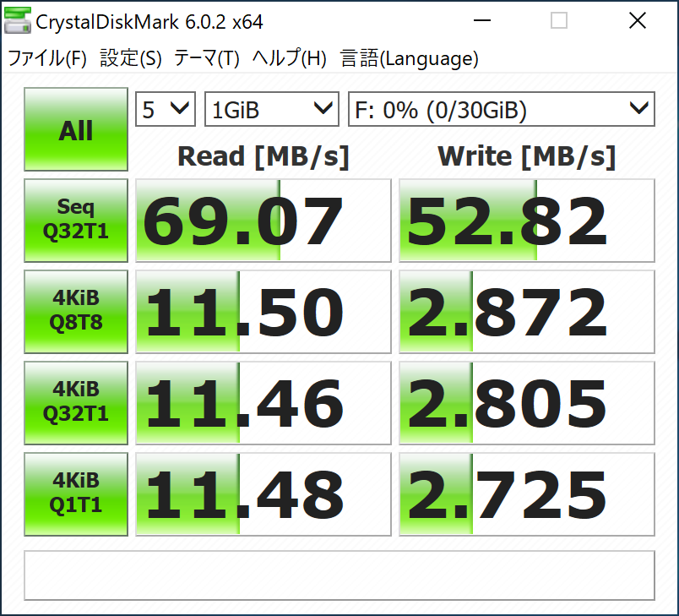
Task: Start the 4KiB Q1T1 test
Action: pos(76,494)
